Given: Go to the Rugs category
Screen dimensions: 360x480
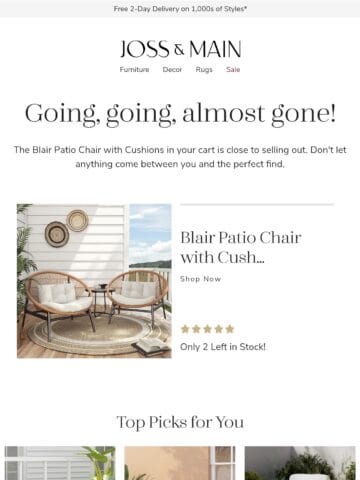Looking at the screenshot, I should coord(204,70).
